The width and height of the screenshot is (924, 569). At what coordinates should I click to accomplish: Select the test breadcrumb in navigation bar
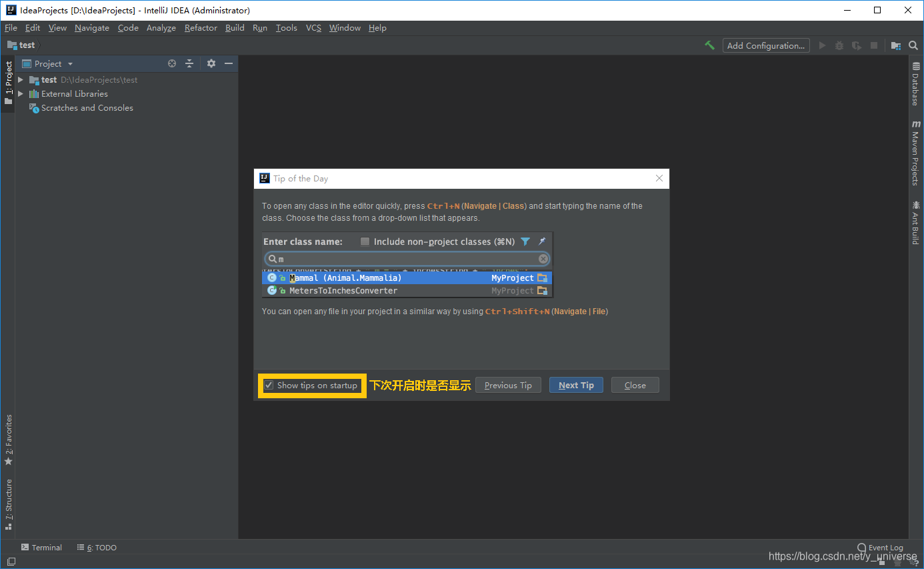coord(21,45)
